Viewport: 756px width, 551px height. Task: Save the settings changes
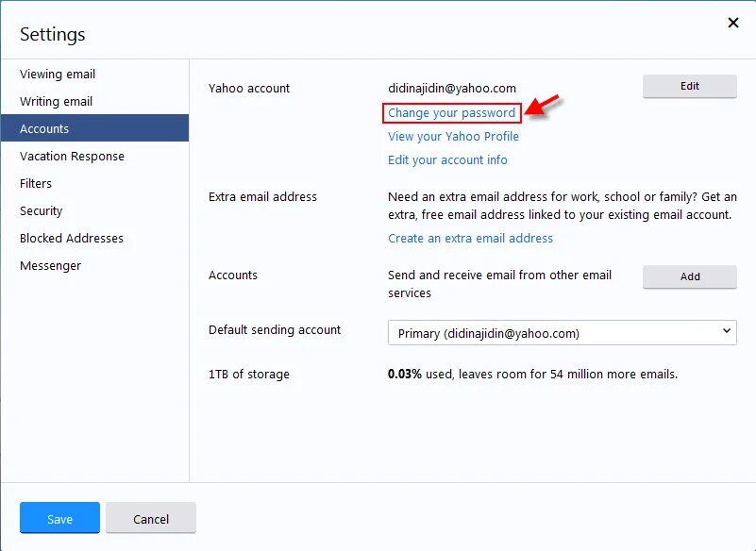click(x=59, y=518)
